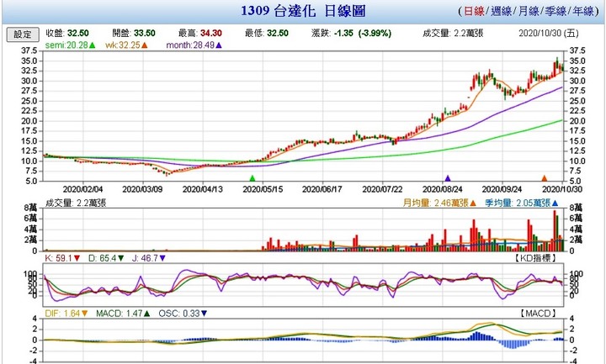Click the 【MACD】 panel label

click(538, 314)
